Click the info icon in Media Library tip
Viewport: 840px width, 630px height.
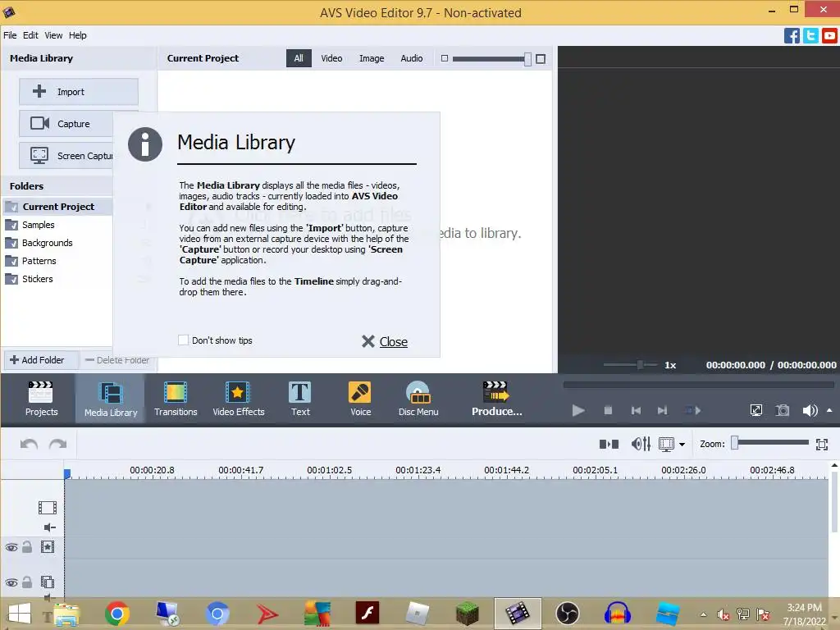tap(145, 144)
